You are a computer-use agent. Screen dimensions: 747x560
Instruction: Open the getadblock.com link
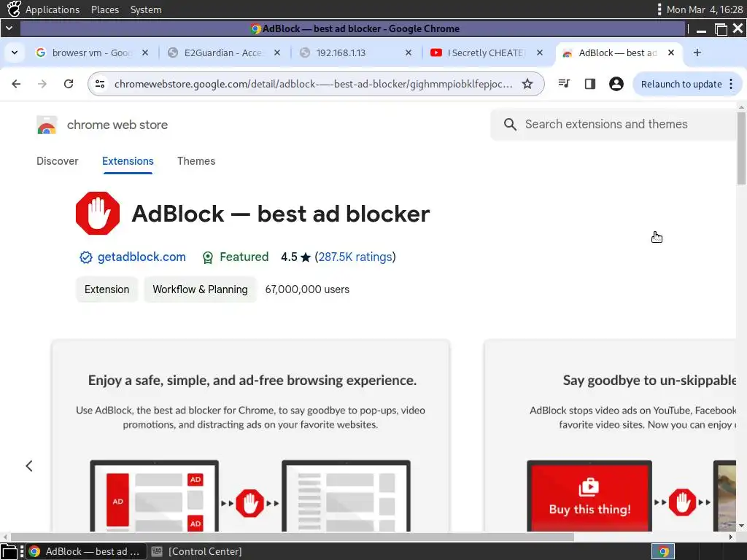click(x=142, y=257)
